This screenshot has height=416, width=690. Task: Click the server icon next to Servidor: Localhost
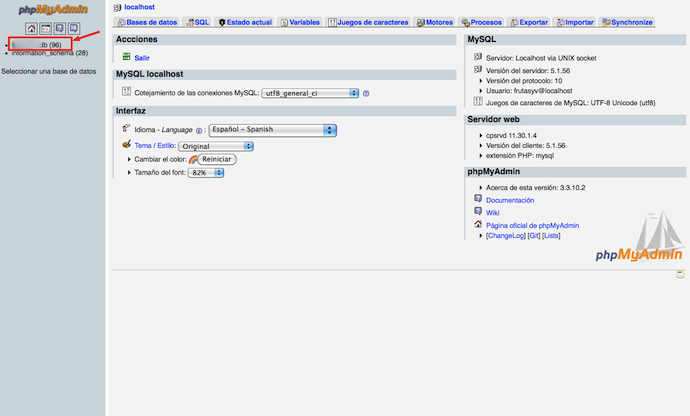pos(478,56)
